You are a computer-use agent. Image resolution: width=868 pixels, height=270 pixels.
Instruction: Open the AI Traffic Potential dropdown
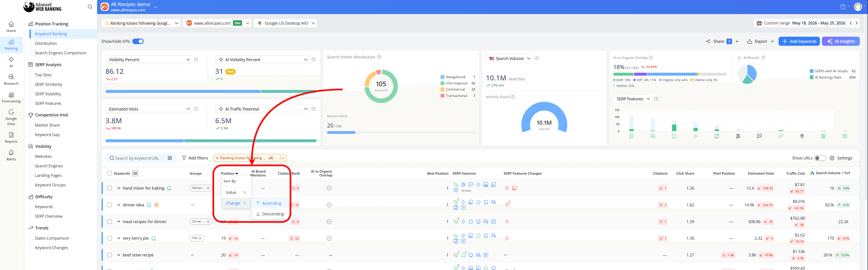click(x=262, y=109)
